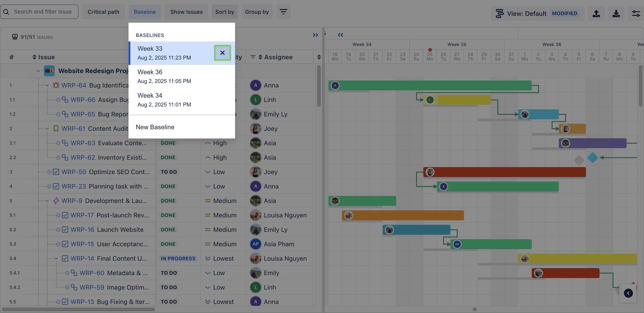Collapse the WRP-9 Development & Launch row
Viewport: 644px width, 313px height.
[47, 201]
